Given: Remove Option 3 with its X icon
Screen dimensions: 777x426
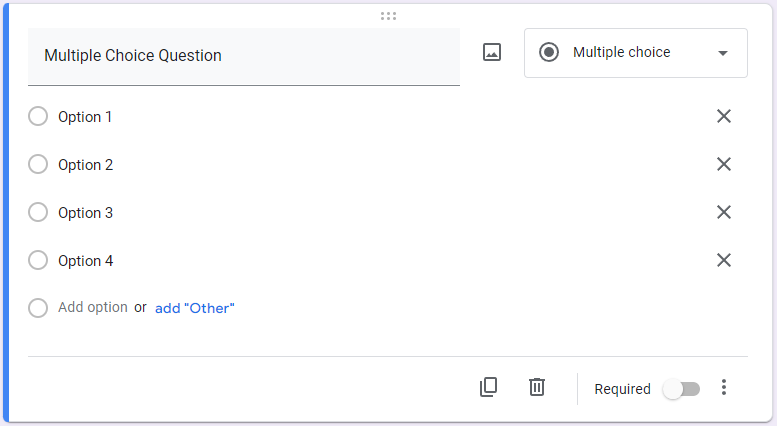Looking at the screenshot, I should (x=724, y=212).
